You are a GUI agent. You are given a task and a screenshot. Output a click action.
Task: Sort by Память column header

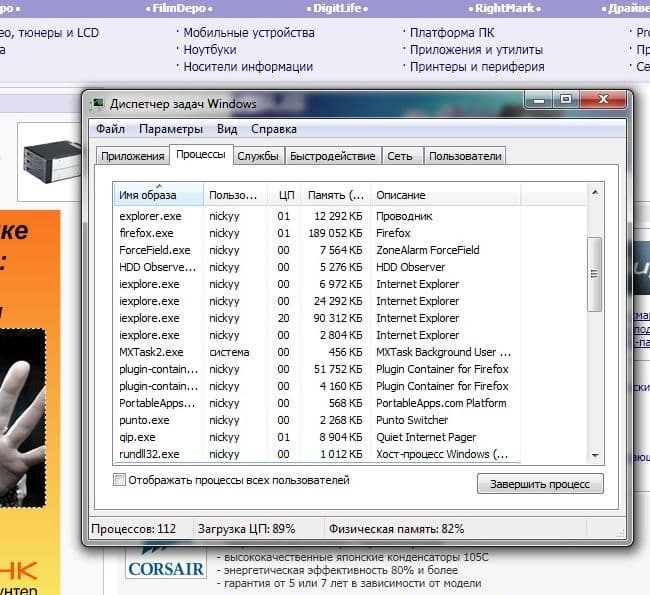pos(335,195)
